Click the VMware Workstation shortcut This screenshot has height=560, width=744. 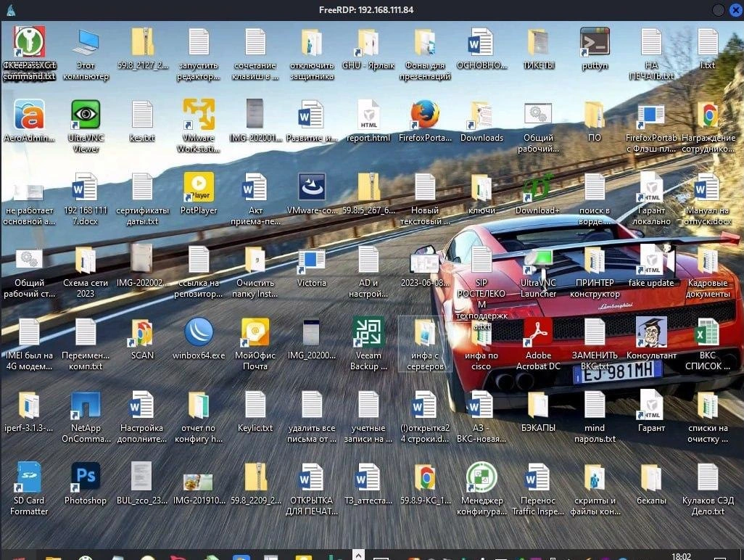(198, 115)
